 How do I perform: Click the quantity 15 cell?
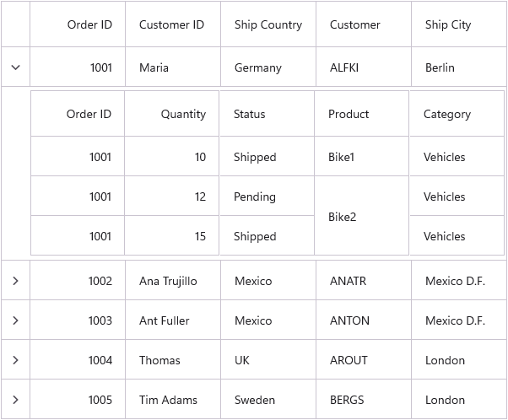171,236
